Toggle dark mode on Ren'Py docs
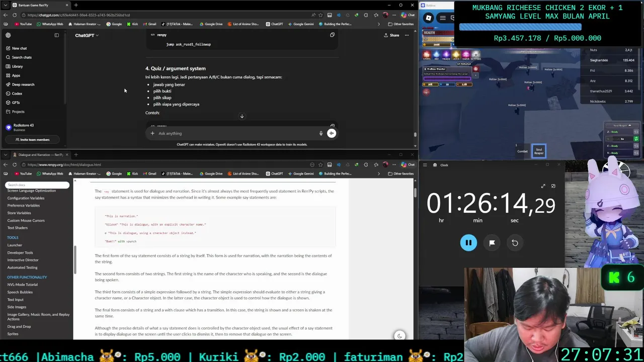This screenshot has width=644, height=362. 399,336
